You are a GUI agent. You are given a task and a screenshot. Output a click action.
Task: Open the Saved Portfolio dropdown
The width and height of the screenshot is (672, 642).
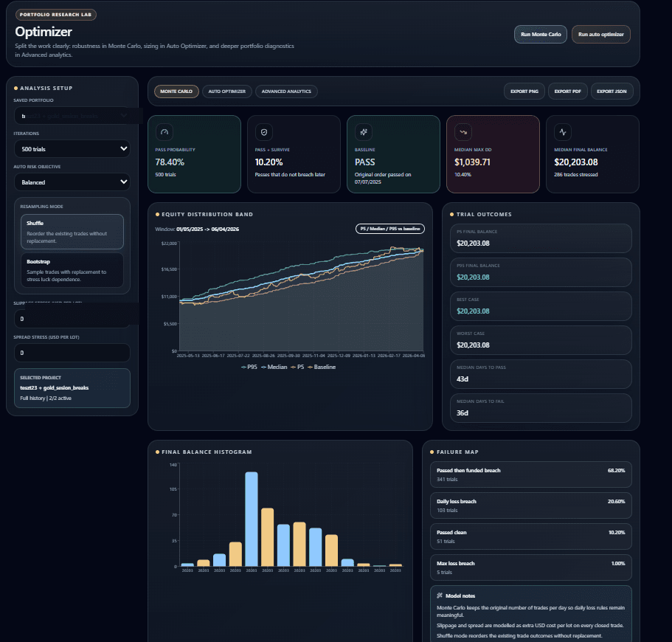pyautogui.click(x=72, y=116)
